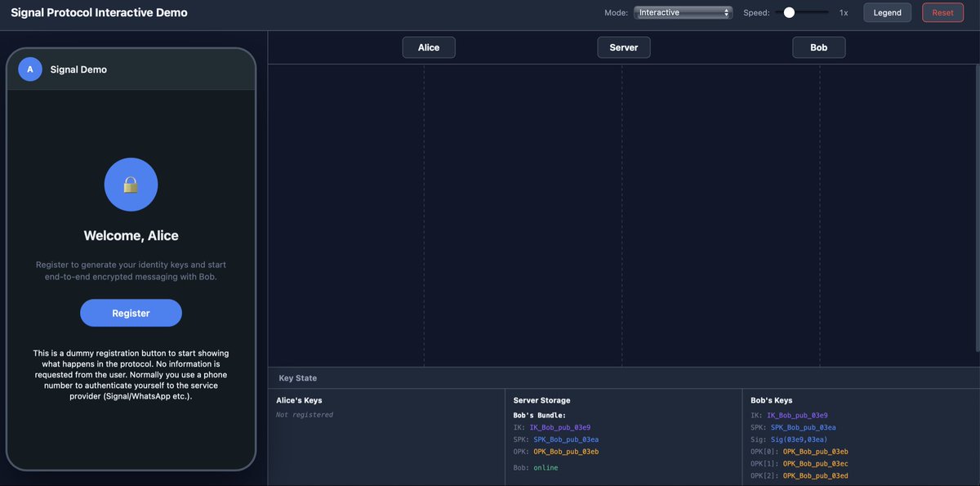This screenshot has width=980, height=486.
Task: Click Bob's Keys SPK value SPK_Bob_pub_03ea
Action: pyautogui.click(x=804, y=427)
